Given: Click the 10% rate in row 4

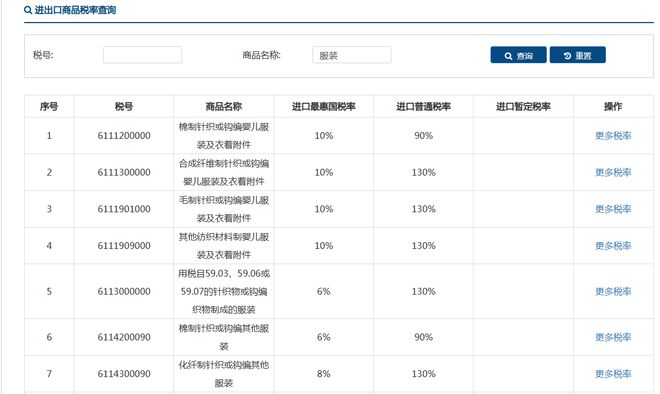Looking at the screenshot, I should coord(324,245).
